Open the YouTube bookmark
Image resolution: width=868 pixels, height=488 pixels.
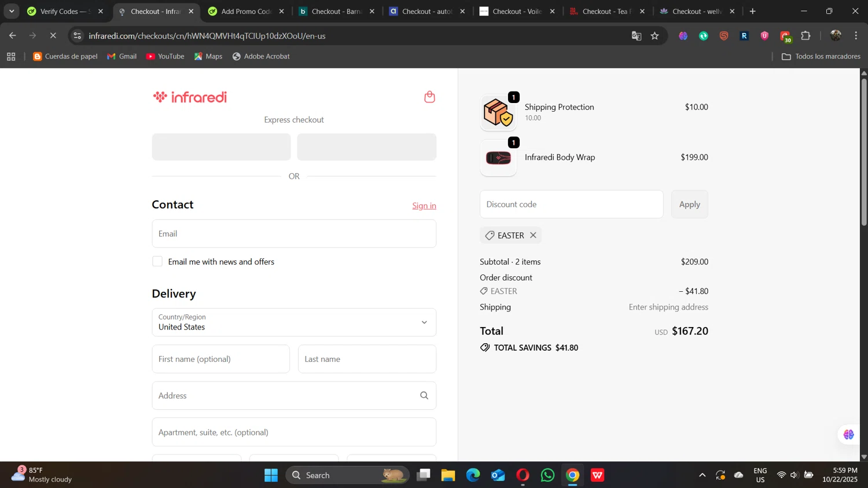click(165, 56)
